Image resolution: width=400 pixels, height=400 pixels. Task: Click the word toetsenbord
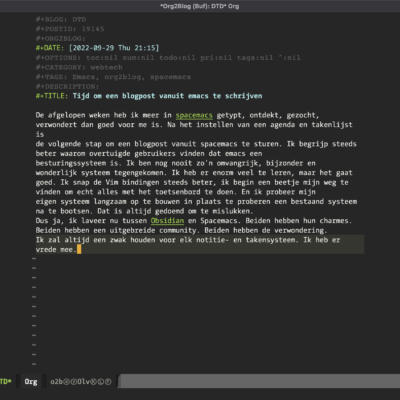(x=178, y=192)
